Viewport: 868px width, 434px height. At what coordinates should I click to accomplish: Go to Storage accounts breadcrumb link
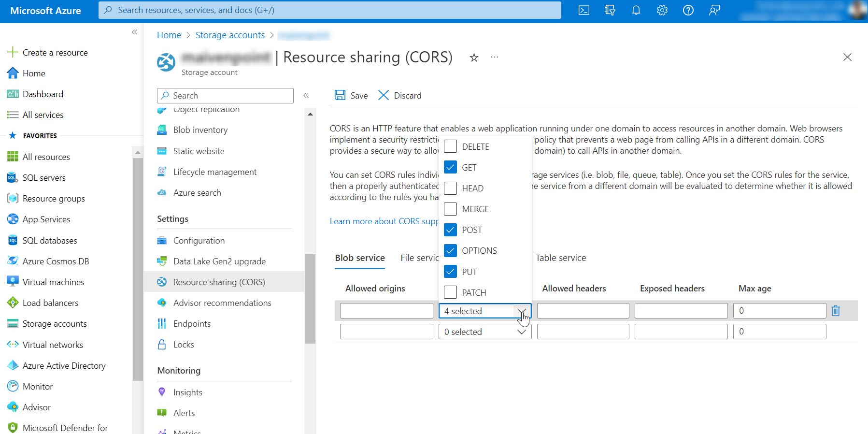(230, 35)
